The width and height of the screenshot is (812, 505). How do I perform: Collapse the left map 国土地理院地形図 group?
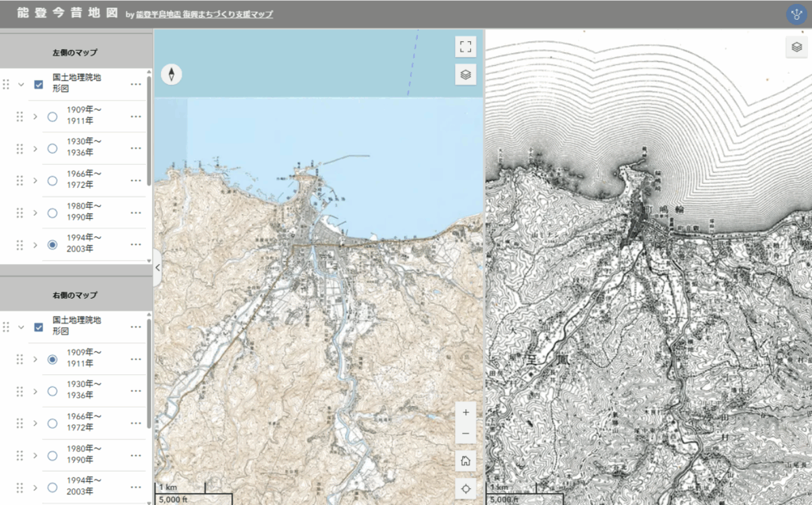(21, 84)
